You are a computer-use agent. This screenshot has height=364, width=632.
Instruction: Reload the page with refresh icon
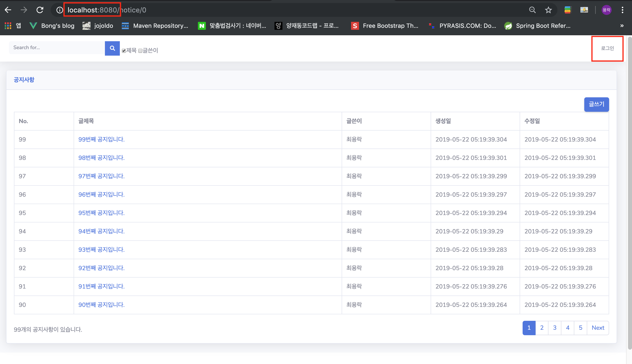tap(40, 10)
